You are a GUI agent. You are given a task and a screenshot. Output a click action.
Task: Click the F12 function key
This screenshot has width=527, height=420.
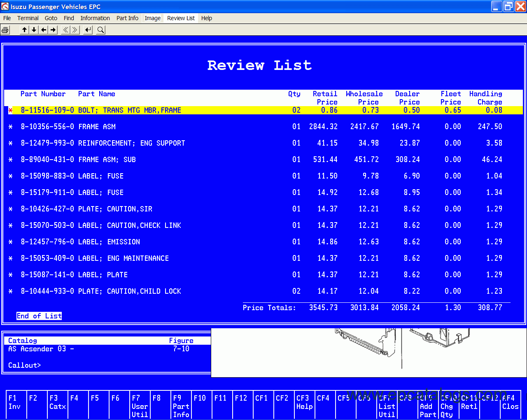[x=243, y=405]
